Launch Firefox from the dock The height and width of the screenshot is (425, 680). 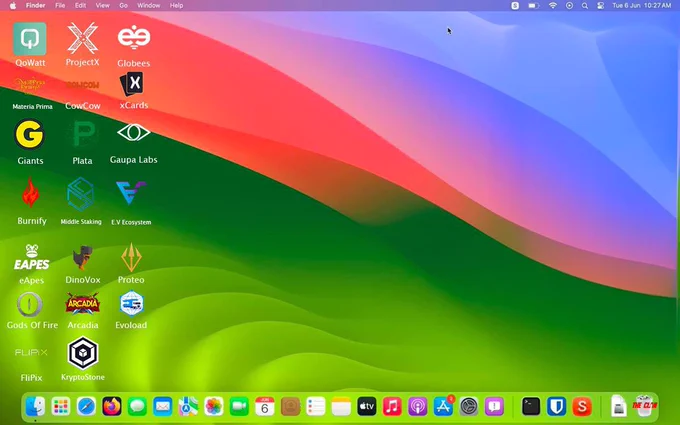pos(112,406)
